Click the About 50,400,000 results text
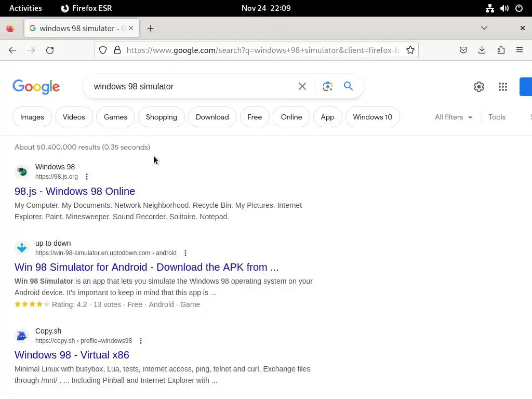This screenshot has height=399, width=532. [x=82, y=147]
